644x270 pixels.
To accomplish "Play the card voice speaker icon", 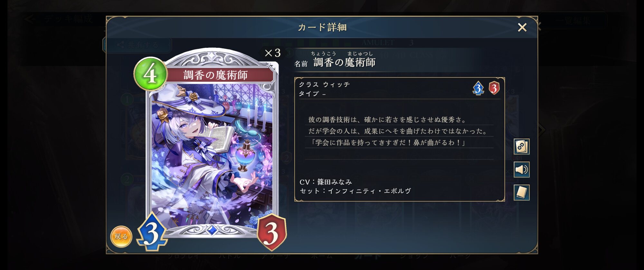I will coord(521,169).
